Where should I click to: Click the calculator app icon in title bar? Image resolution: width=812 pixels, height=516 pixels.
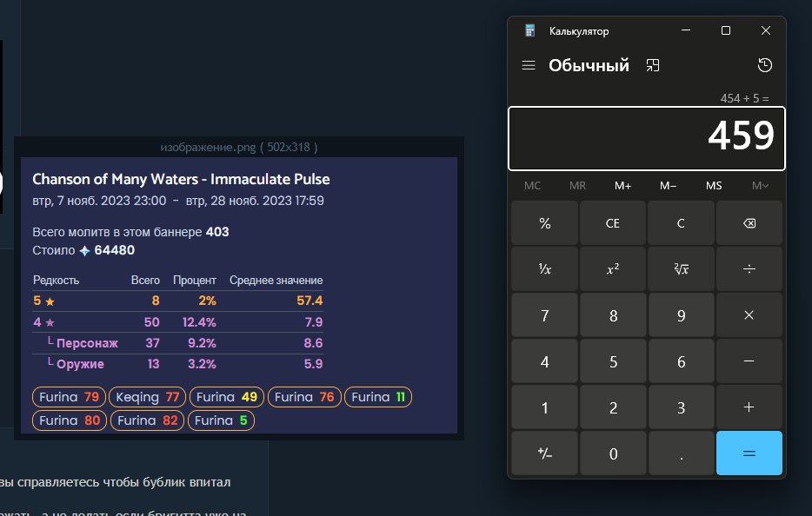click(x=529, y=30)
